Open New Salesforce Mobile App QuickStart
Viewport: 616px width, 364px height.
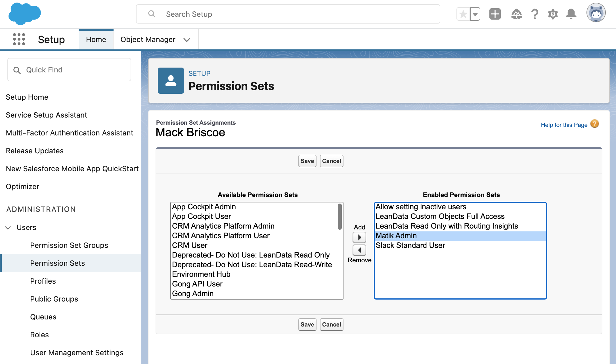72,169
